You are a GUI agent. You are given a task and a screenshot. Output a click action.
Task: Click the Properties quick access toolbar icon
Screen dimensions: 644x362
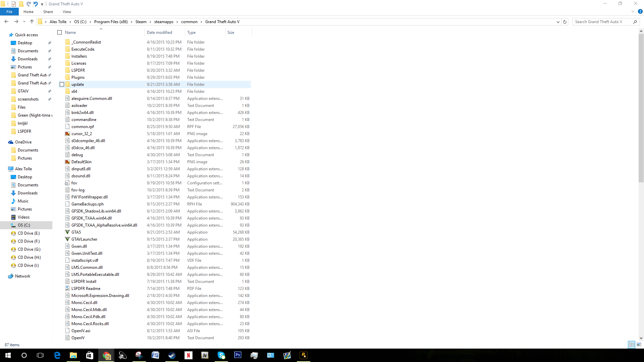click(x=14, y=4)
